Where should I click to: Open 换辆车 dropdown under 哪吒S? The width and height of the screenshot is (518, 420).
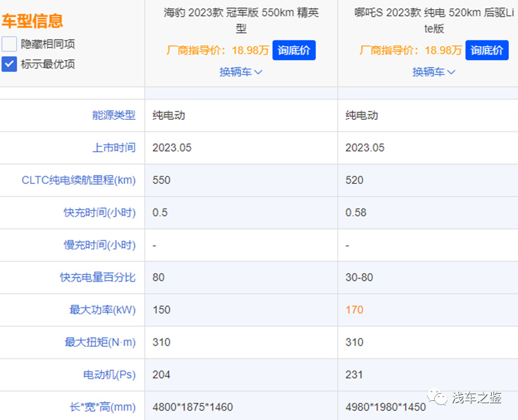coord(434,72)
